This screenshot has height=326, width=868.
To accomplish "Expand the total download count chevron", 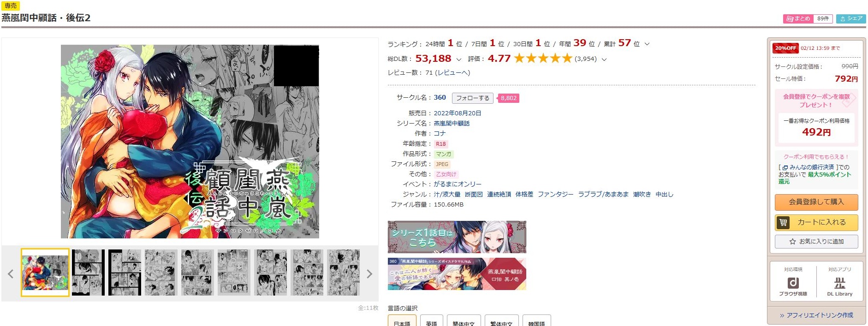I will pyautogui.click(x=458, y=59).
